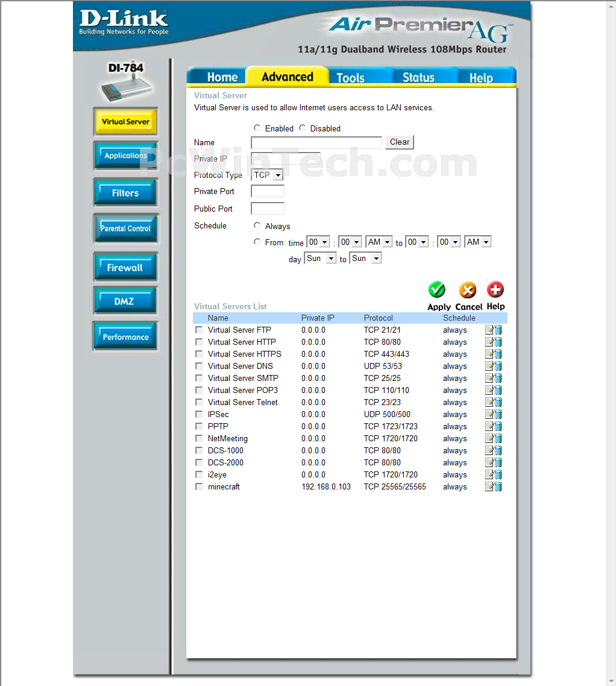The width and height of the screenshot is (616, 686).
Task: Click the Public Port input field
Action: (268, 209)
